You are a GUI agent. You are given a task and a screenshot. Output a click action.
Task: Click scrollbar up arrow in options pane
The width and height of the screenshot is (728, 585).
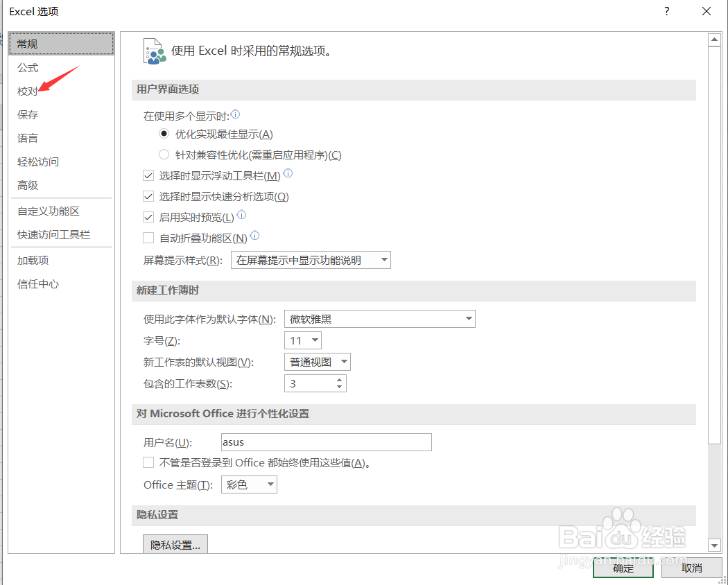coord(714,40)
